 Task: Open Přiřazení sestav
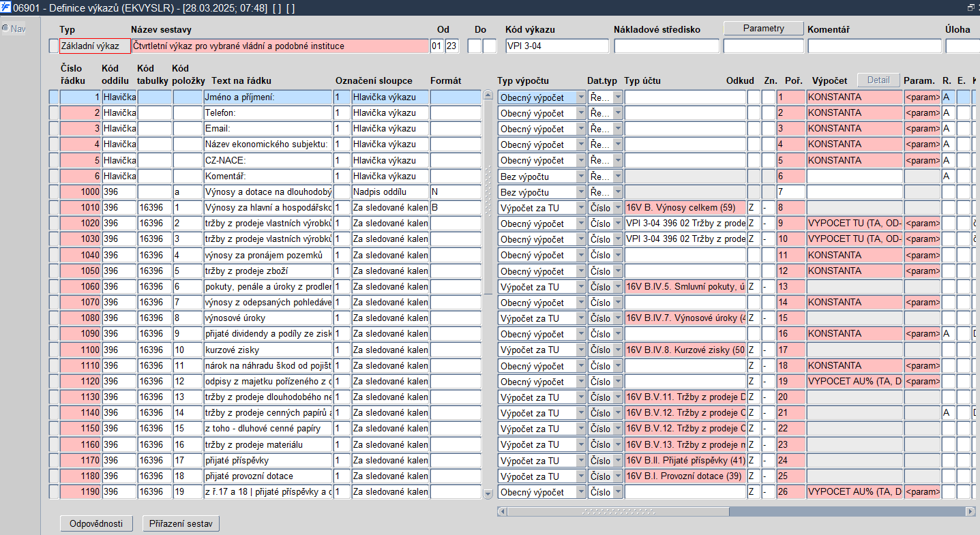pos(181,523)
